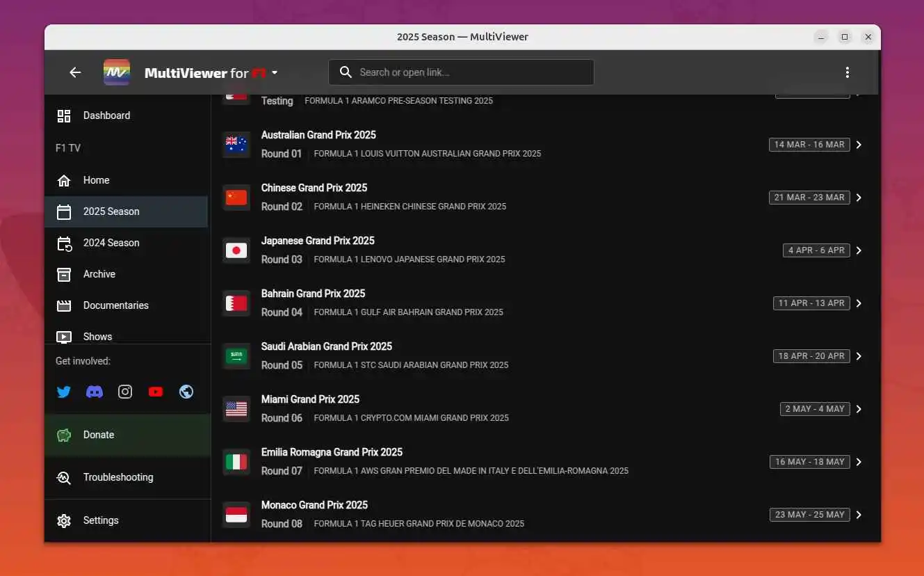Click the Bahrain flag icon
The width and height of the screenshot is (924, 576).
pos(236,303)
